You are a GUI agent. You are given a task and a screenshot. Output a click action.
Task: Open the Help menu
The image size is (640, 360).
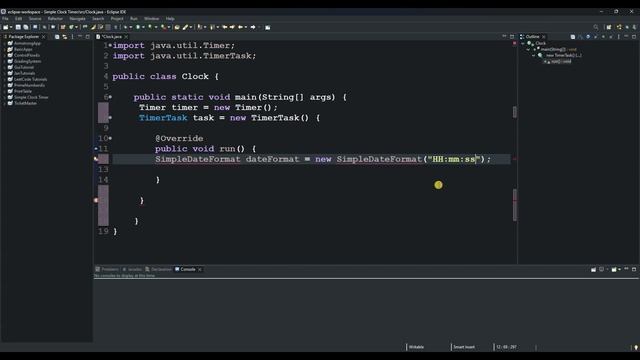click(x=170, y=19)
